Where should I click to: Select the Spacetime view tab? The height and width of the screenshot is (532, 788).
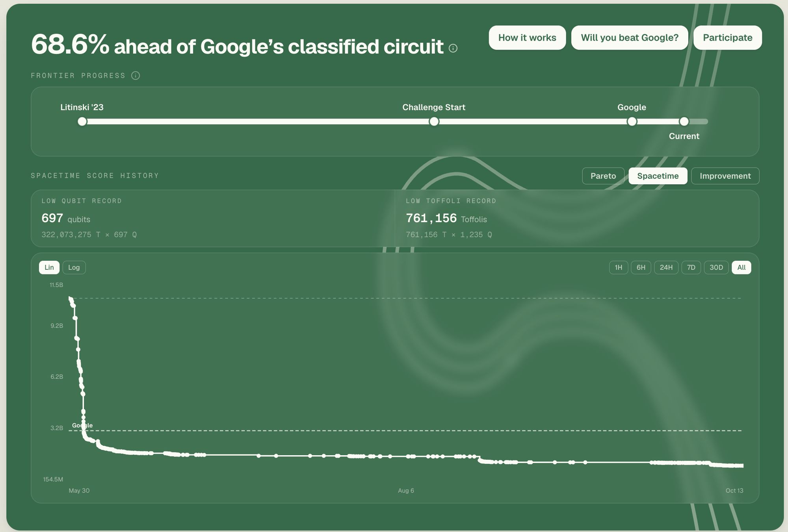pyautogui.click(x=658, y=176)
